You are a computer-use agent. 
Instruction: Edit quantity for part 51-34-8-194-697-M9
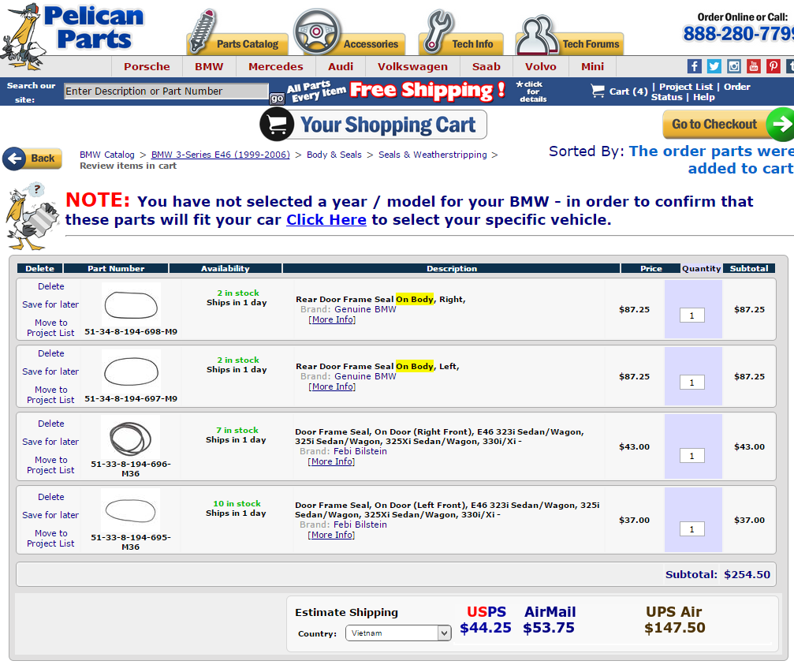[692, 383]
